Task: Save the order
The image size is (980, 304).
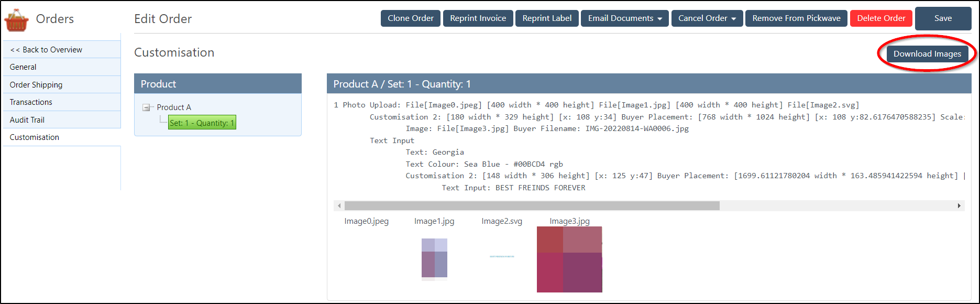Action: click(943, 18)
